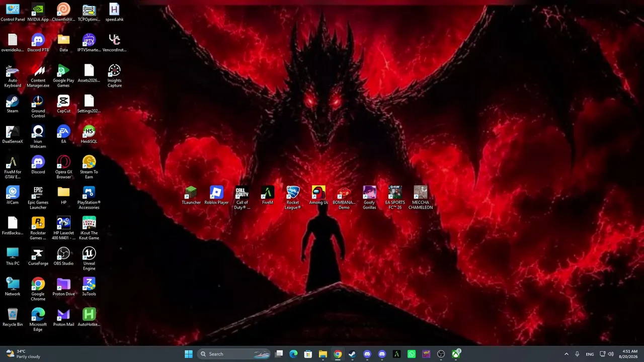Select the Proton Mail desktop icon

click(x=63, y=318)
